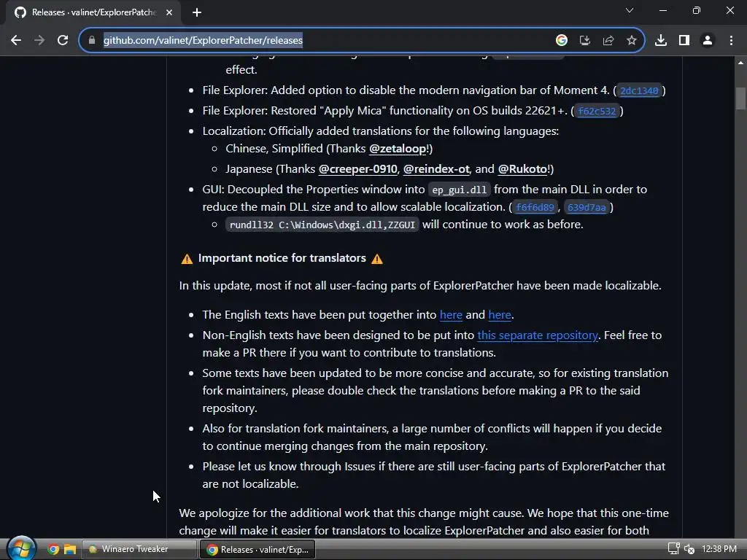Image resolution: width=747 pixels, height=560 pixels.
Task: Share this page icon
Action: (x=608, y=41)
